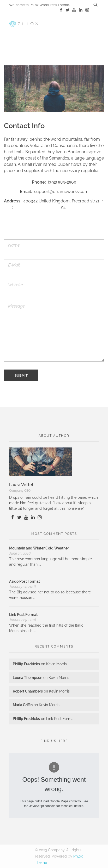Click the header LinkedIn icon
108x868 pixels.
tap(80, 10)
